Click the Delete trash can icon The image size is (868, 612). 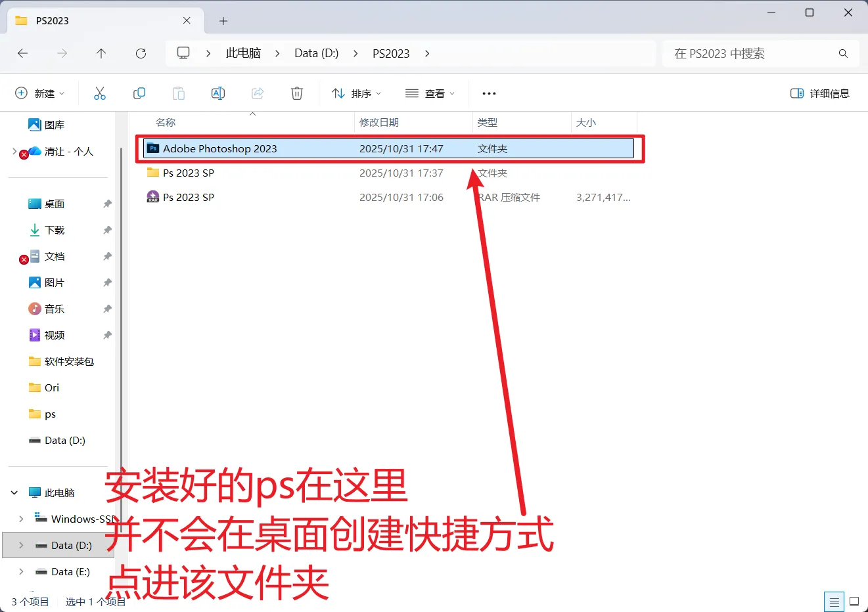[297, 93]
